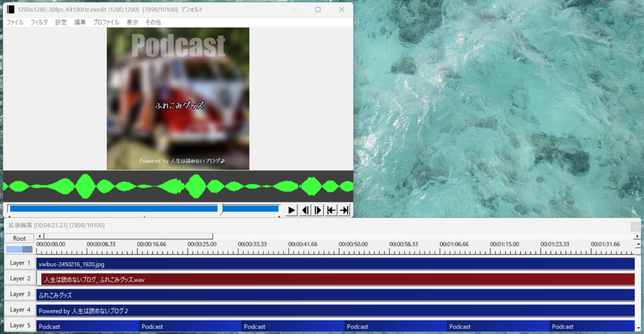Jump to the last frame

point(344,210)
